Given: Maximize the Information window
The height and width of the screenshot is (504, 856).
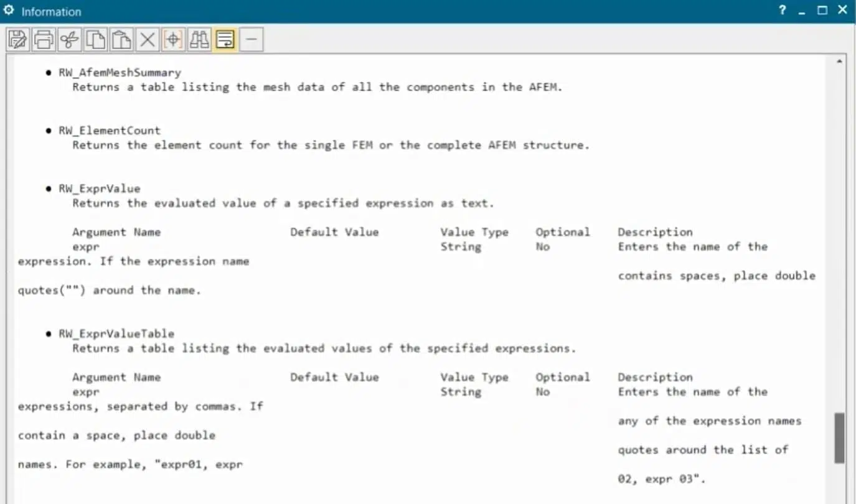Looking at the screenshot, I should (x=822, y=11).
